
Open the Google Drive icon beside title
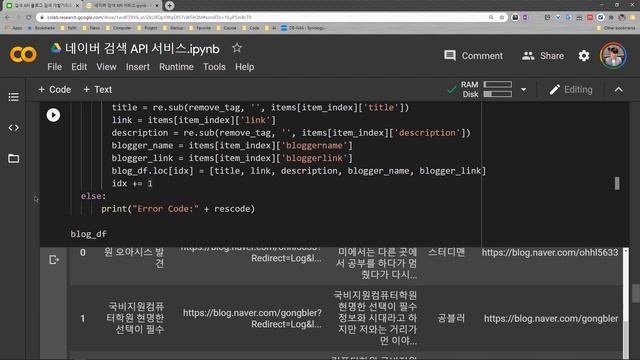(56, 48)
